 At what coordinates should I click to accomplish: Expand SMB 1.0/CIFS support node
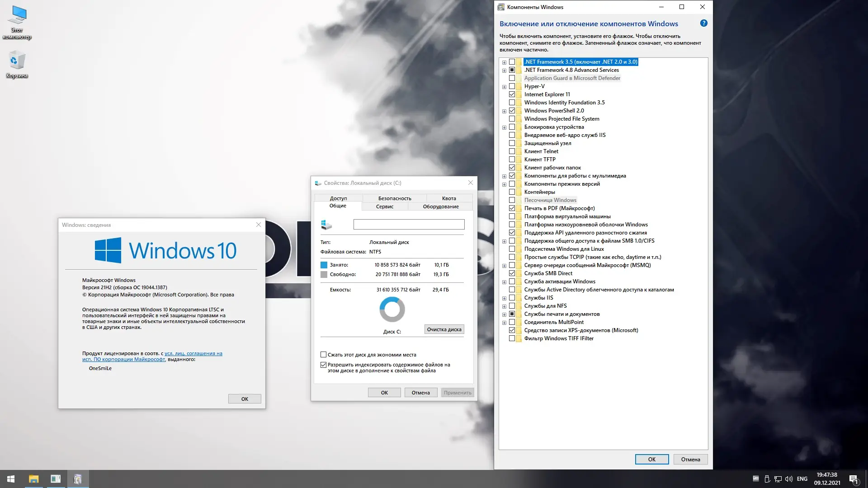(504, 241)
